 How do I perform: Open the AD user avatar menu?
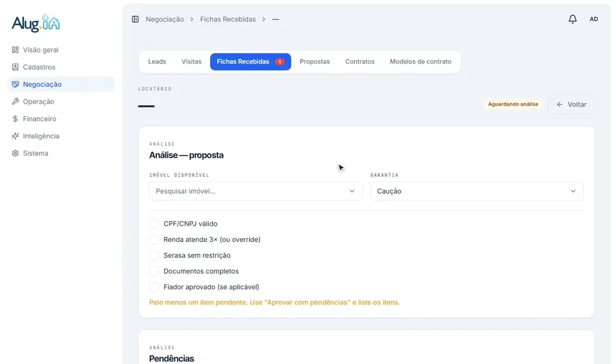594,19
